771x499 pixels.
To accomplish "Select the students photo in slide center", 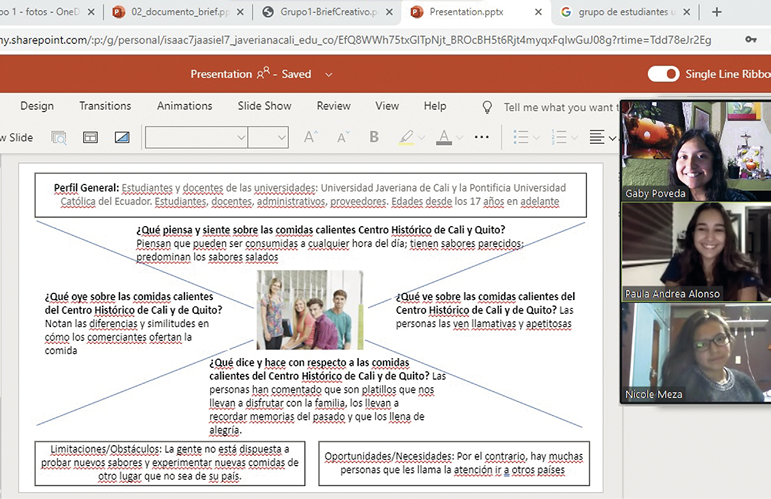I will (309, 309).
